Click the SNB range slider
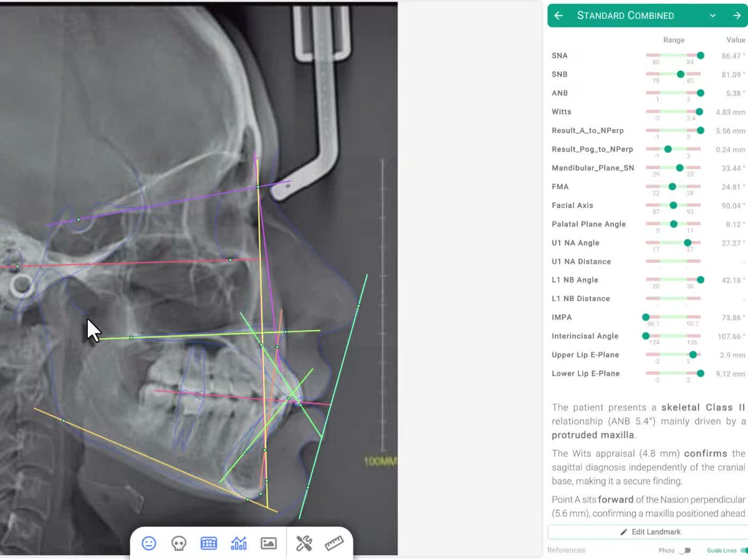Viewport: 748px width, 560px height. pyautogui.click(x=673, y=74)
